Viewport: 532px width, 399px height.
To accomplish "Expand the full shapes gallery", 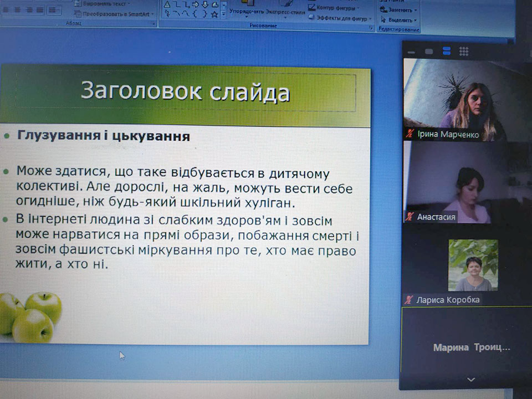I will 223,14.
